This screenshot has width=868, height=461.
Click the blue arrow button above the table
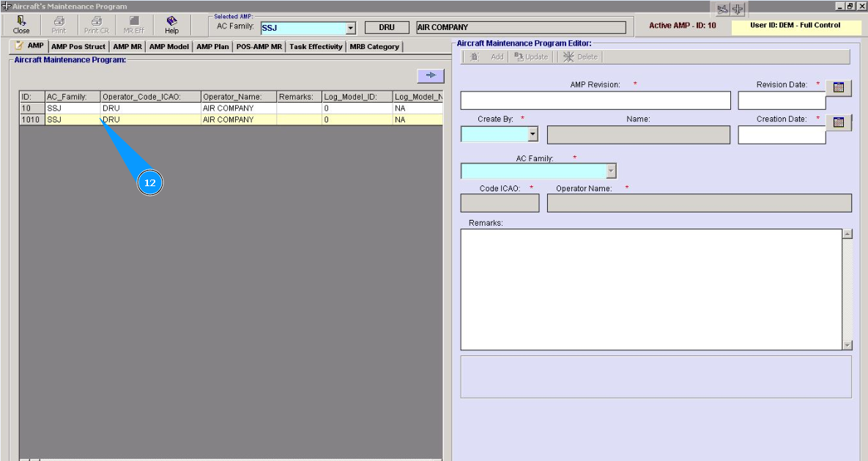431,75
